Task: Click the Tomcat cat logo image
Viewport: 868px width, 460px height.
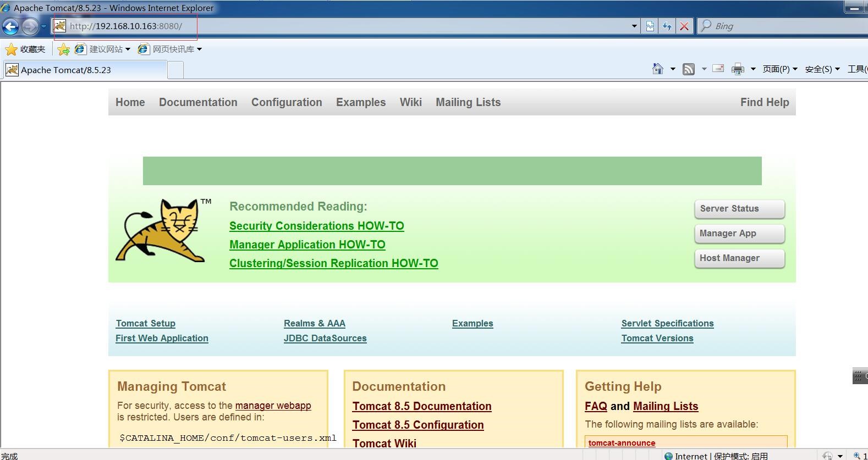Action: (163, 230)
